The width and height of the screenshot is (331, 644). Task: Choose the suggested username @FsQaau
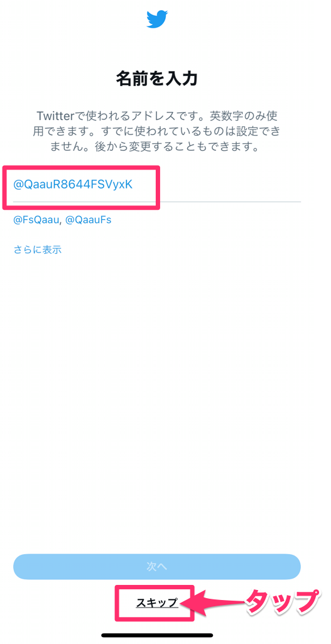35,220
